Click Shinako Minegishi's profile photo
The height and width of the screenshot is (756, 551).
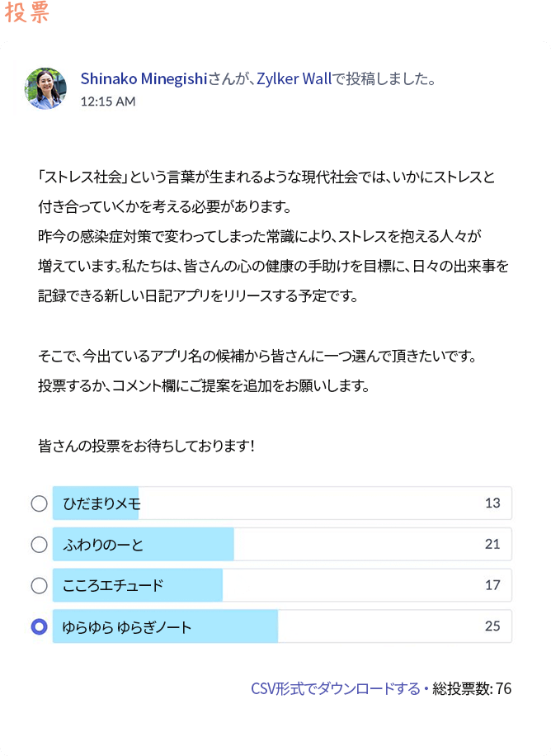coord(46,88)
